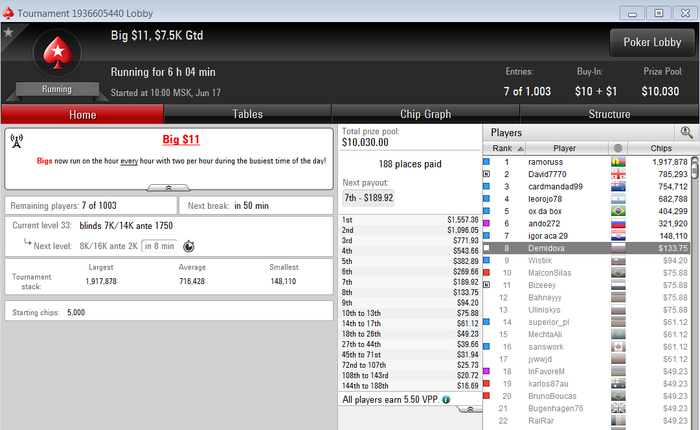Sort players by Chips column
Viewport: 700px width, 430px height.
[661, 148]
